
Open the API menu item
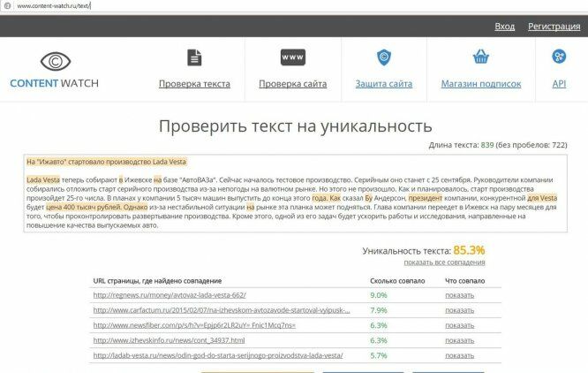pos(559,84)
